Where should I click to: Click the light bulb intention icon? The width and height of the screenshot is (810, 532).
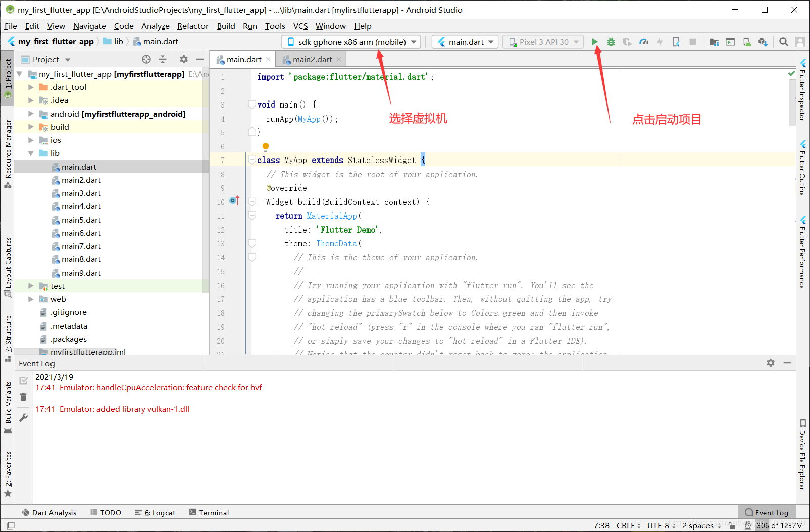click(266, 147)
